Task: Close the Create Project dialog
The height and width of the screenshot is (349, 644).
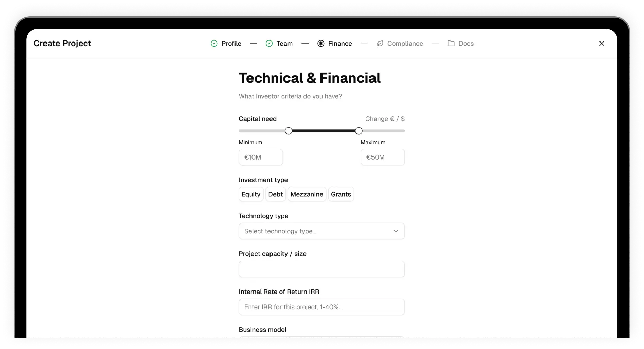Action: [602, 44]
